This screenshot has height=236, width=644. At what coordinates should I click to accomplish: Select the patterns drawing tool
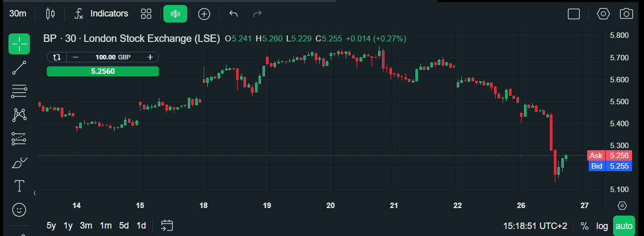point(19,115)
